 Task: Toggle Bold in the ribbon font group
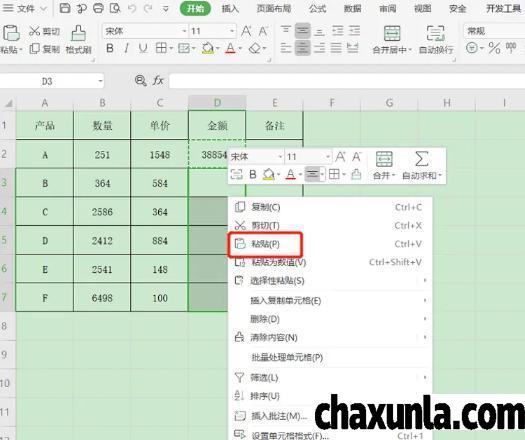coord(109,49)
